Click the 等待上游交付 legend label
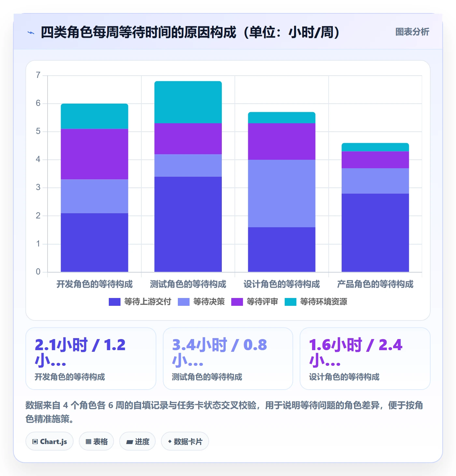Screen dimensions: 456x476 [x=148, y=302]
